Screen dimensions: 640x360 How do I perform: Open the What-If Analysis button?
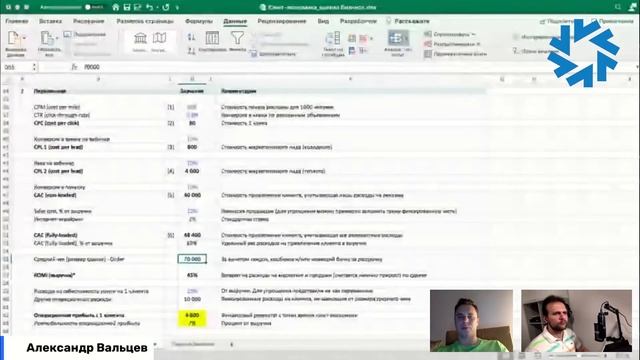pyautogui.click(x=398, y=43)
